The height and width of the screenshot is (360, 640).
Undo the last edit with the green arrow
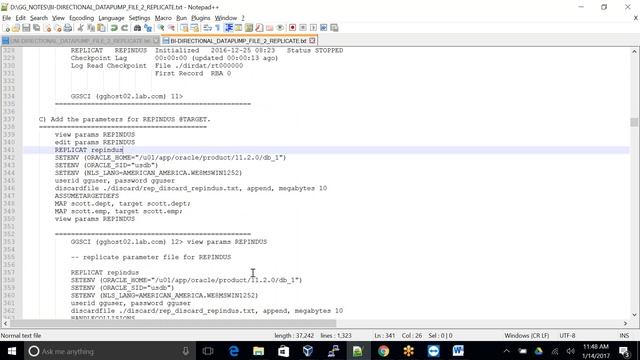click(x=114, y=28)
